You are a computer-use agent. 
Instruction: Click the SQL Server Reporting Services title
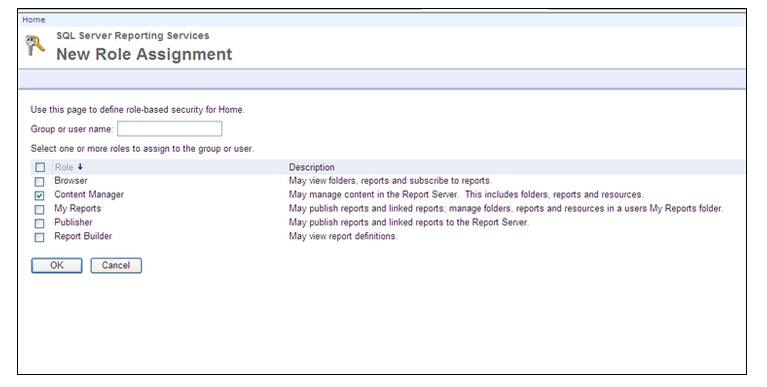click(133, 35)
